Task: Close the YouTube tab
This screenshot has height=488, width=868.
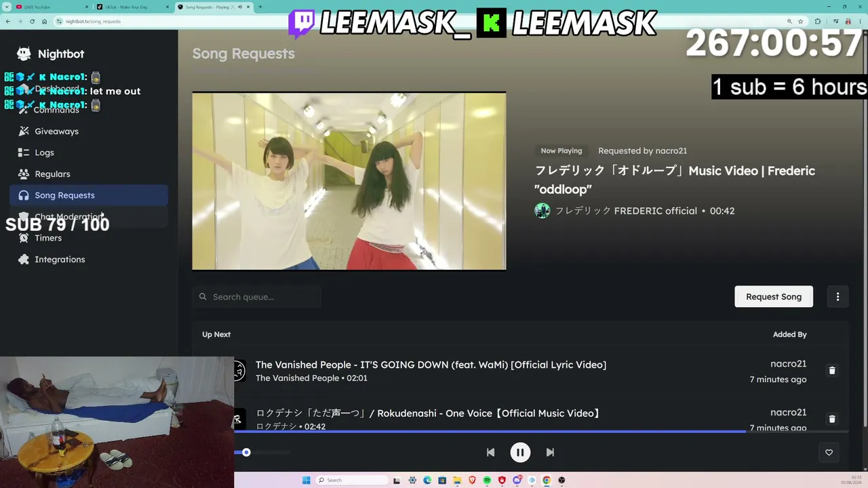Action: pyautogui.click(x=87, y=7)
